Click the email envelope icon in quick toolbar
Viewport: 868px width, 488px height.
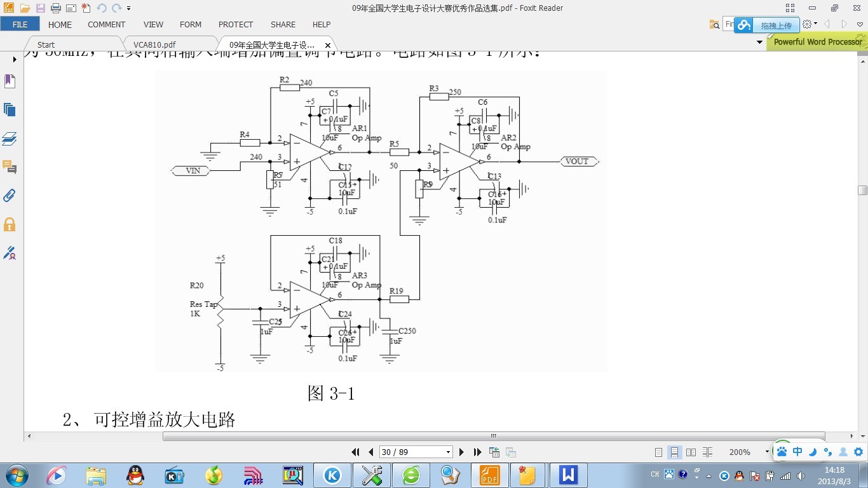[71, 8]
